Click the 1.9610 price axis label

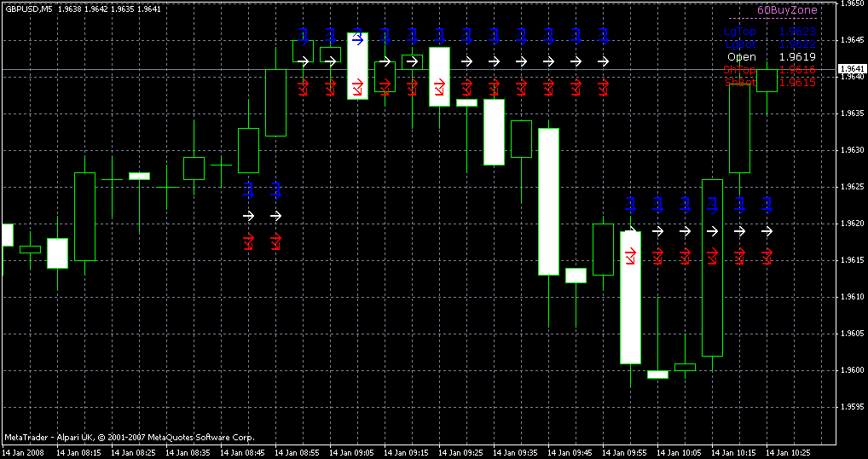tap(852, 297)
